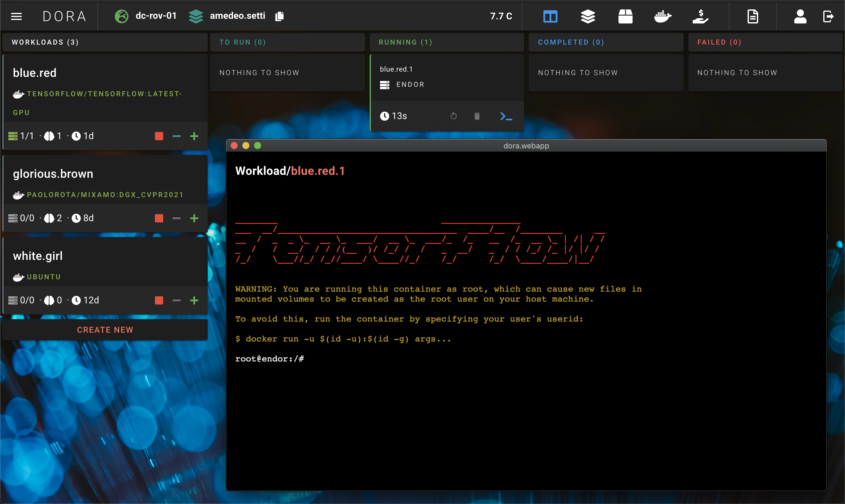Click the copy clipboard icon beside amedeo.setti

(279, 16)
